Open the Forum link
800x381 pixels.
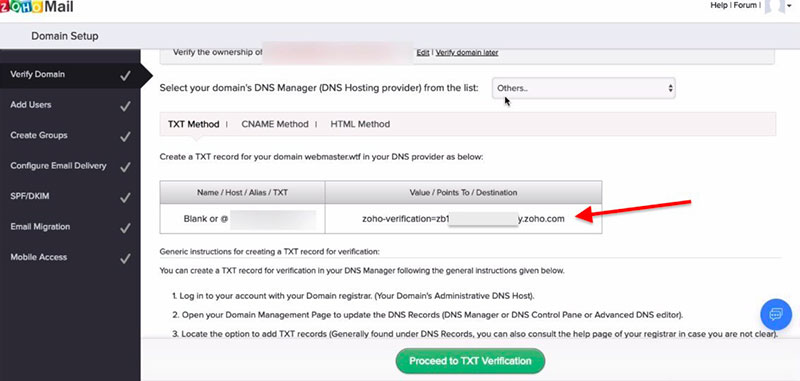click(745, 5)
